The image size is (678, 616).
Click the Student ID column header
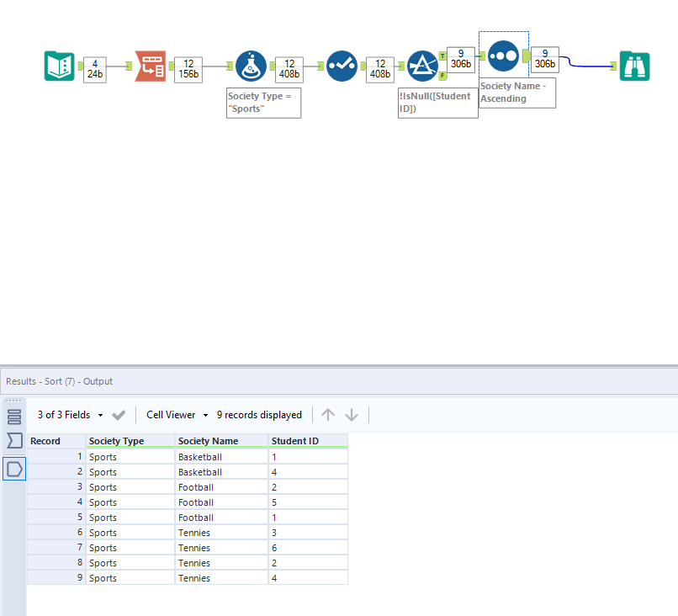pyautogui.click(x=308, y=441)
